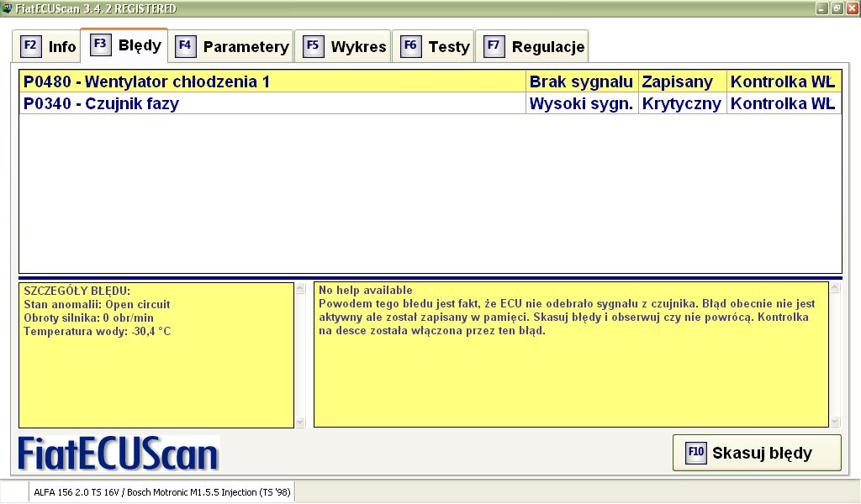Click scroll up arrow of help panel
The width and height of the screenshot is (861, 504).
pos(835,288)
